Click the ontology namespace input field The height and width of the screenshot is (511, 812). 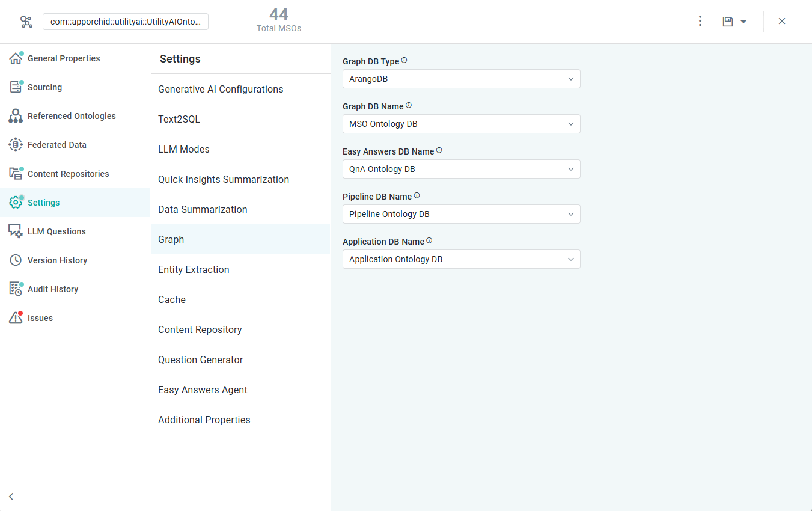(x=126, y=22)
